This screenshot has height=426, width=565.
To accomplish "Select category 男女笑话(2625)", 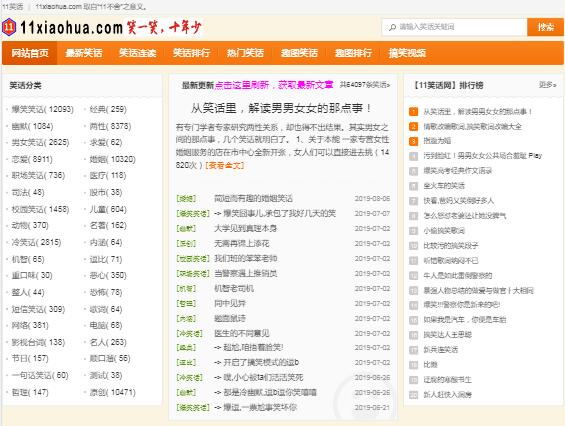I will click(40, 142).
